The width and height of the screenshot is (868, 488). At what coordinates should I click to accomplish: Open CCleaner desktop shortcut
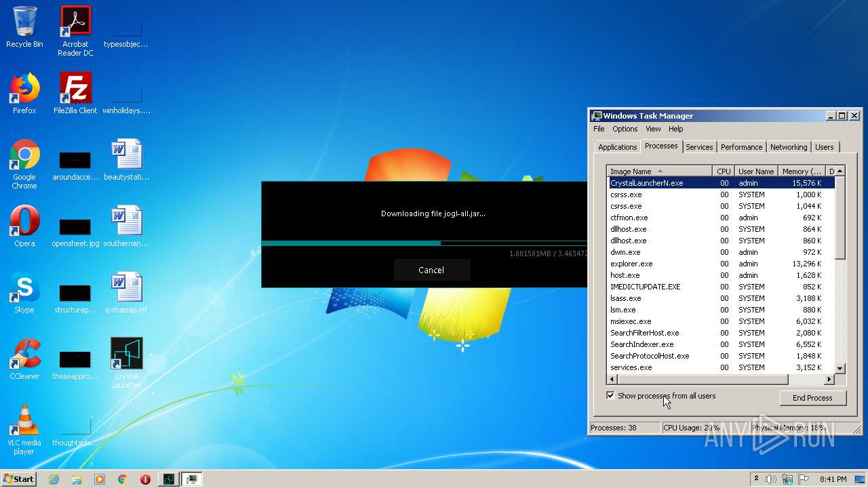[24, 359]
